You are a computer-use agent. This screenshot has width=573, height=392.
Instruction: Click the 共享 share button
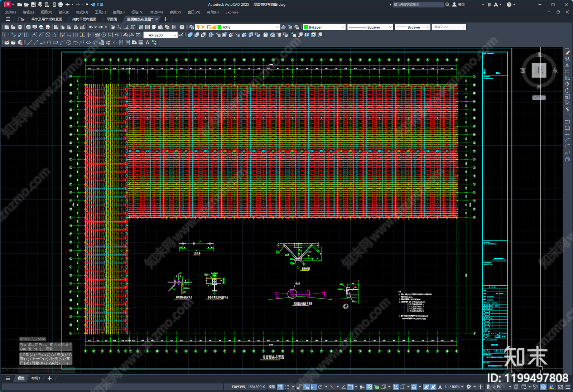pos(97,5)
